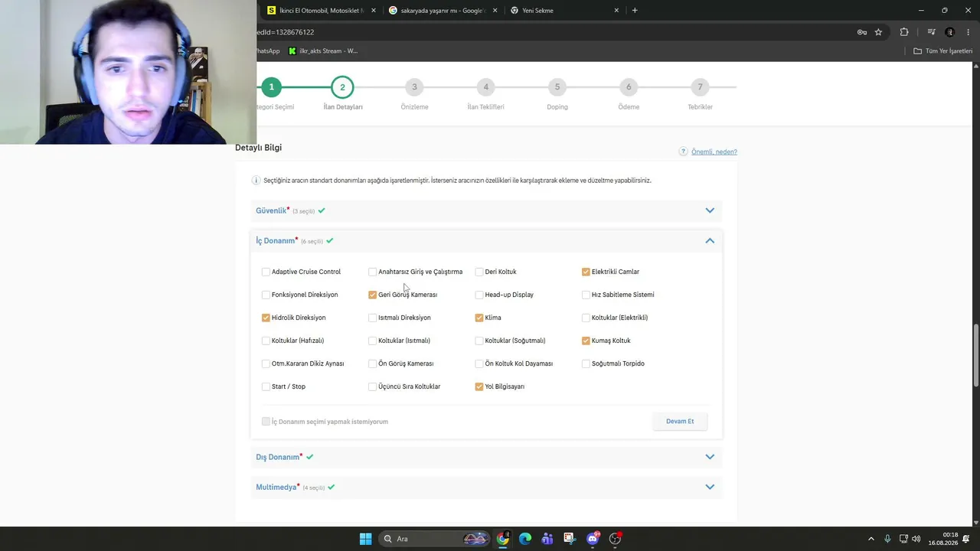The height and width of the screenshot is (551, 980).
Task: Click the Güvenlik section title
Action: tap(271, 210)
